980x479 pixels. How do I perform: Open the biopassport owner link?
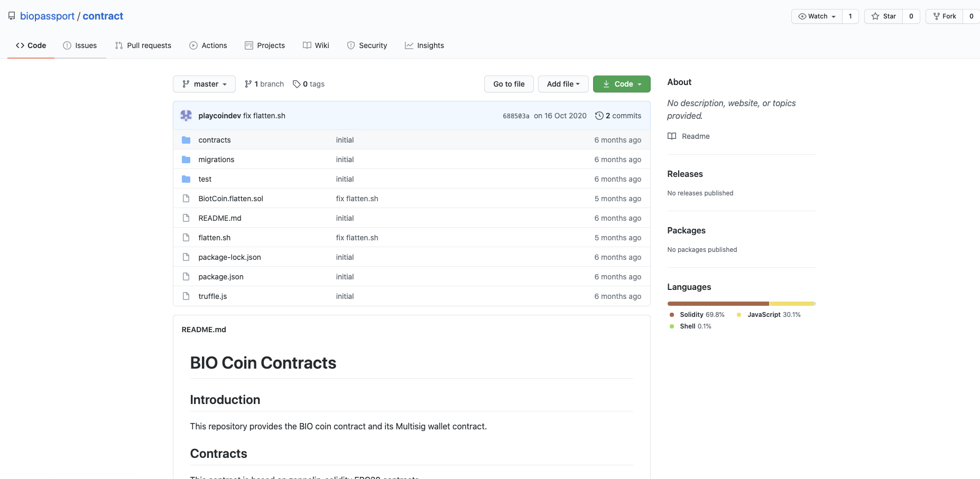pyautogui.click(x=47, y=16)
